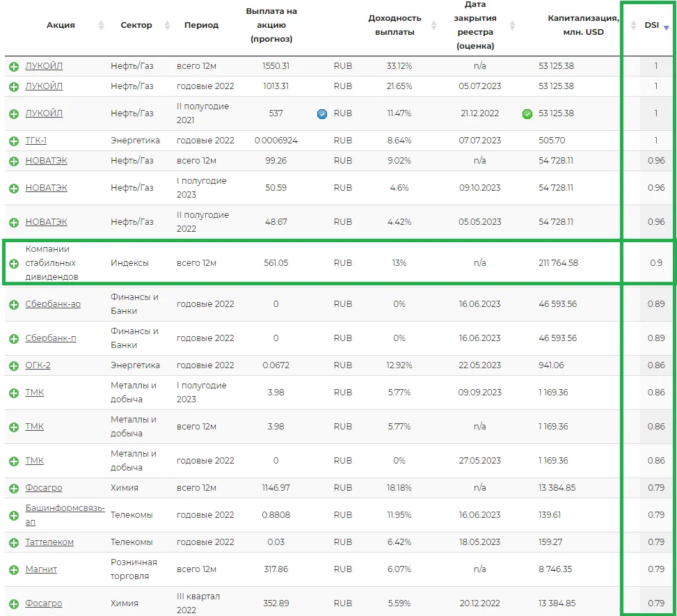Expand the Сбербанк-п row plus icon
The width and height of the screenshot is (677, 616).
[13, 338]
